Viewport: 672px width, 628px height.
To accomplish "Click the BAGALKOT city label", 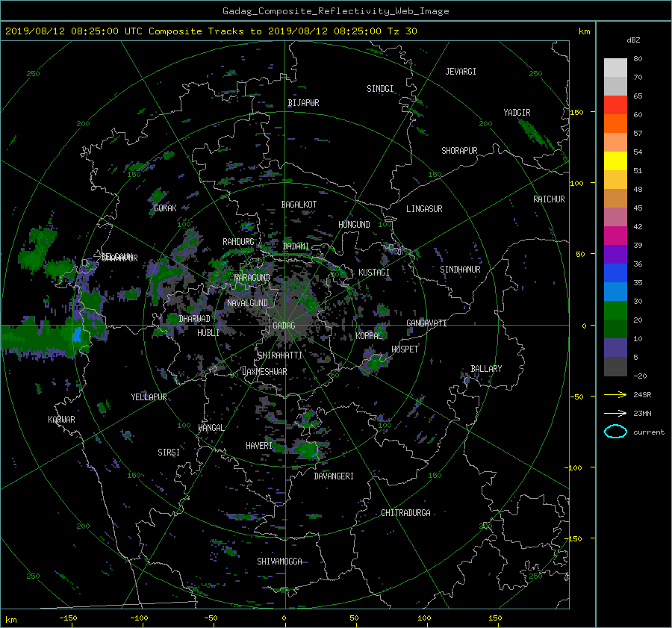I will coord(299,205).
